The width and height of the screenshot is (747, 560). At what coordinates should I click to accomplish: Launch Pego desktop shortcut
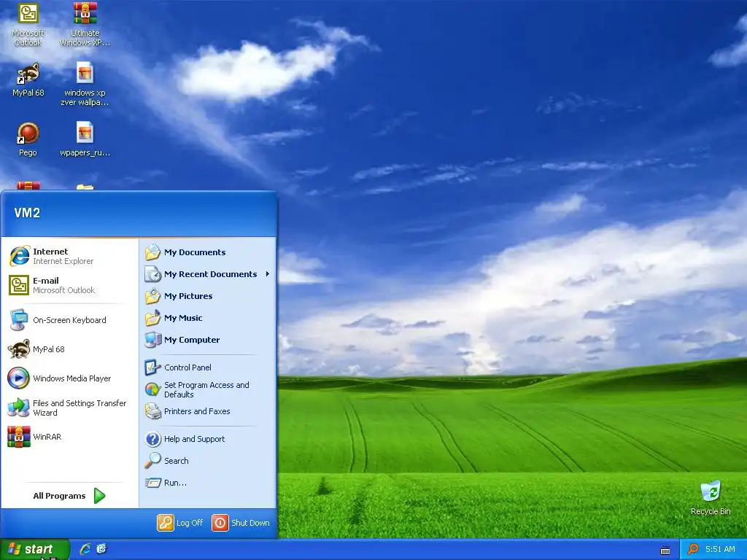[x=28, y=140]
